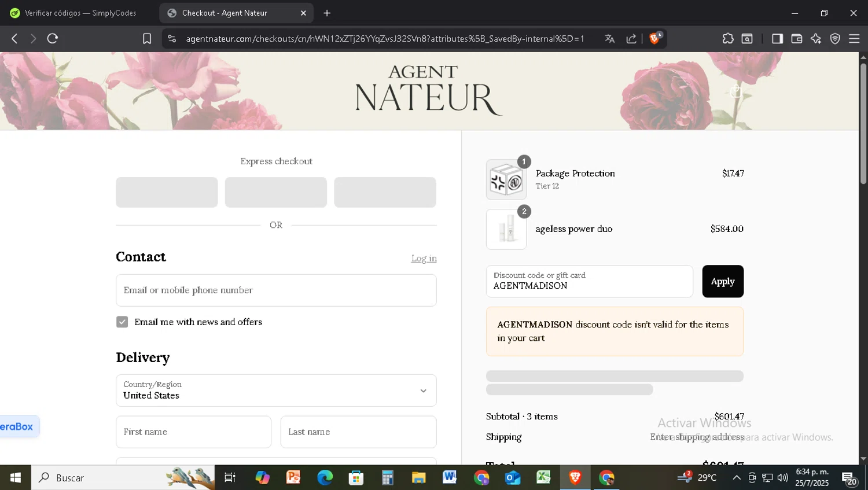
Task: Open notification center icon
Action: coord(849,478)
